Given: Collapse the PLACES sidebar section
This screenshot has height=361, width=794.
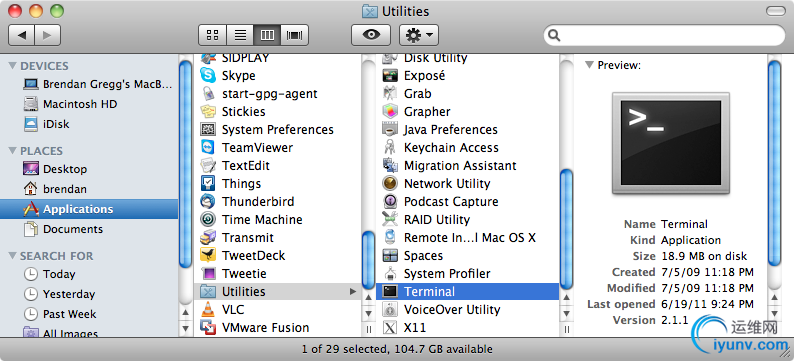Looking at the screenshot, I should 13,151.
